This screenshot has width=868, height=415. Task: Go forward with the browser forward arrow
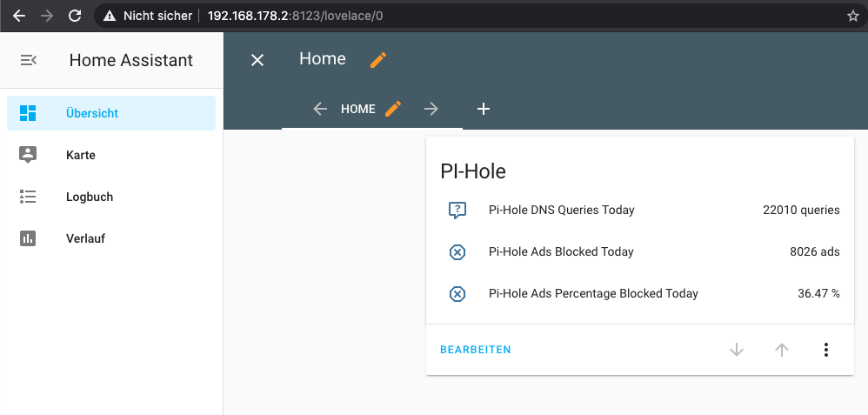[x=47, y=16]
